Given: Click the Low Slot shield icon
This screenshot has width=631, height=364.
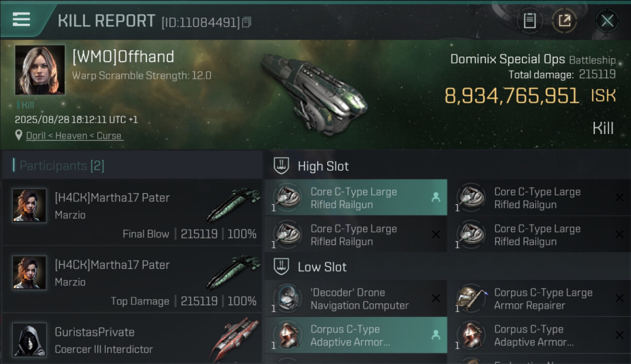Looking at the screenshot, I should tap(282, 267).
